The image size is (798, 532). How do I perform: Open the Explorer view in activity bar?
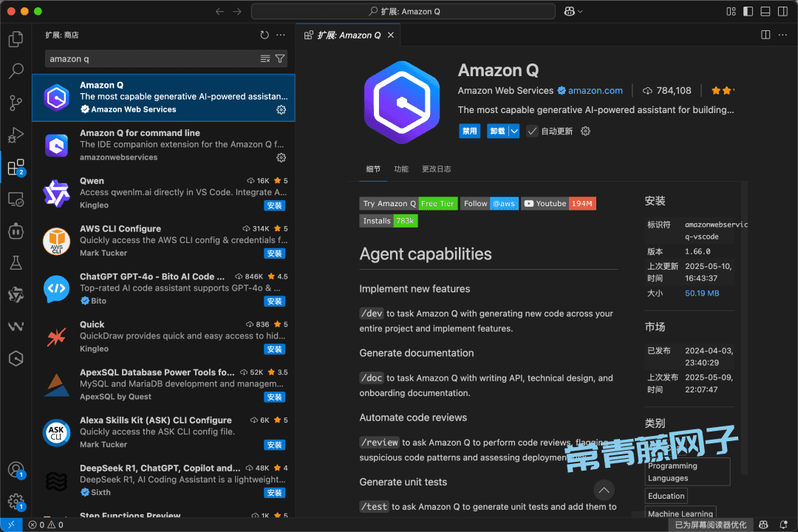pyautogui.click(x=16, y=39)
